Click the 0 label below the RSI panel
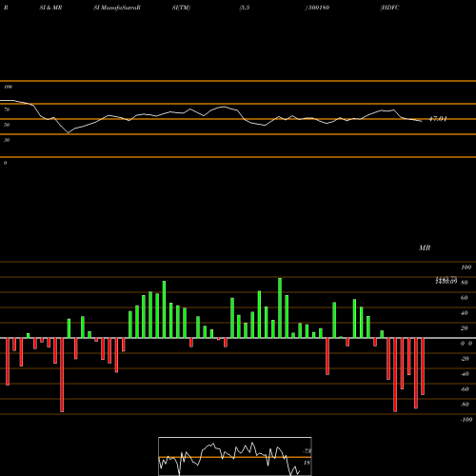This screenshot has width=476, height=476. 5,163
